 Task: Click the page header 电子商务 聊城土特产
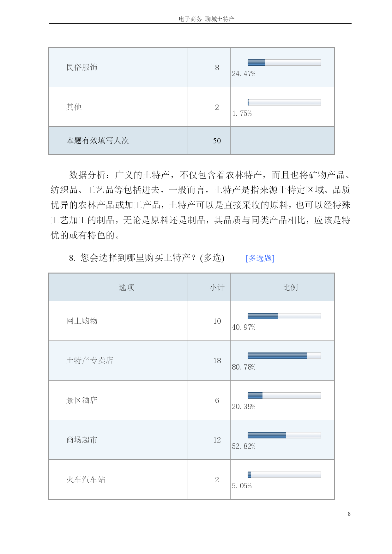point(207,19)
